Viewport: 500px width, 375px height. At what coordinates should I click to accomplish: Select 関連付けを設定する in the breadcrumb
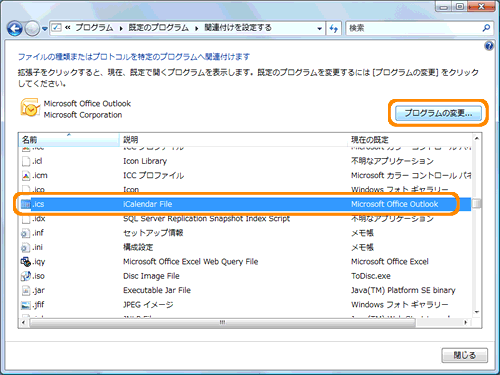(238, 28)
